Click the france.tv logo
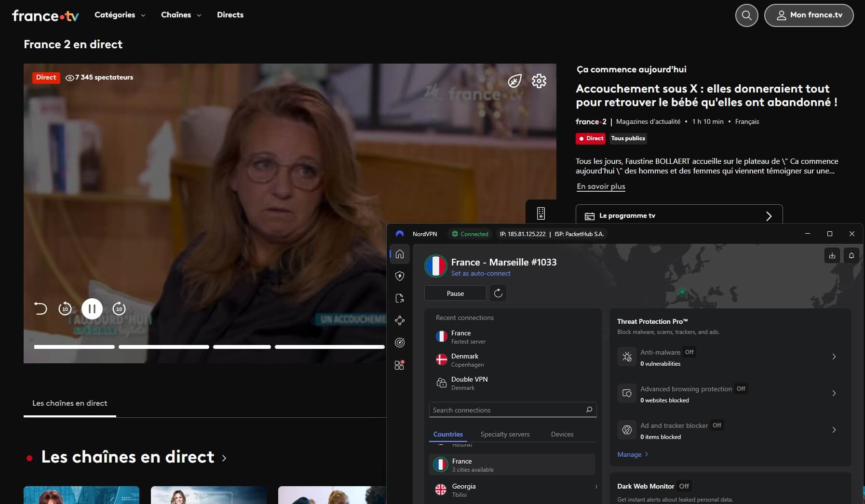865x504 pixels. coord(45,15)
